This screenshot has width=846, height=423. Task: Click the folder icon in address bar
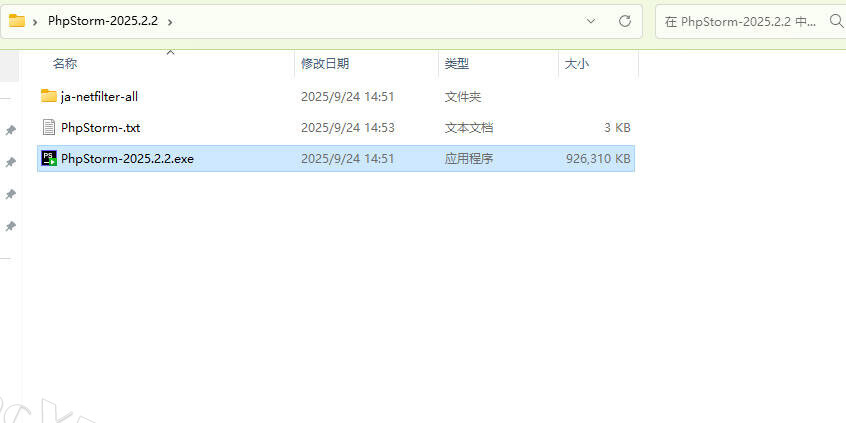coord(17,20)
